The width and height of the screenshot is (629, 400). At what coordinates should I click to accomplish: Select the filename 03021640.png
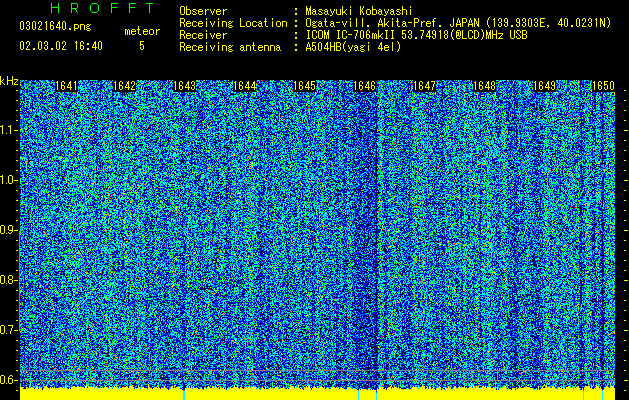pyautogui.click(x=55, y=26)
